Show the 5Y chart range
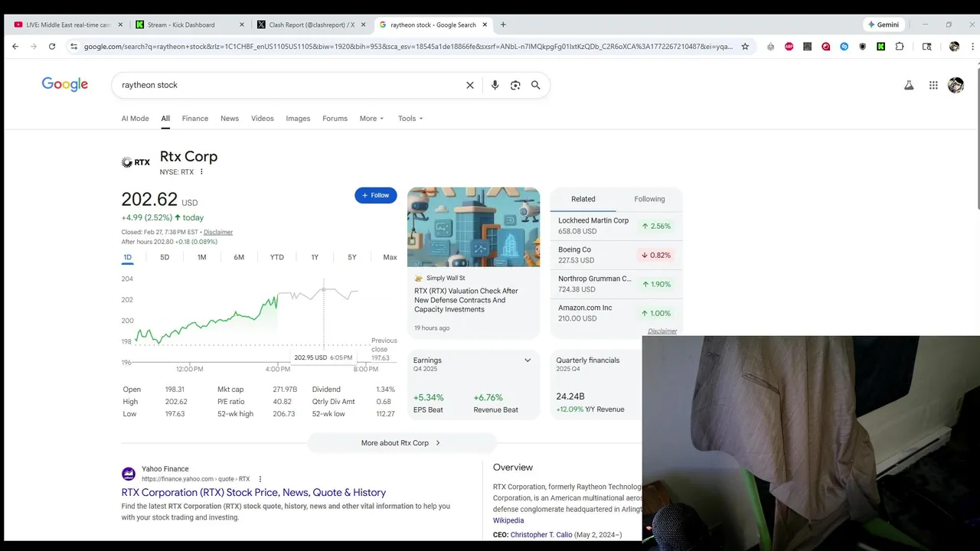 tap(352, 257)
